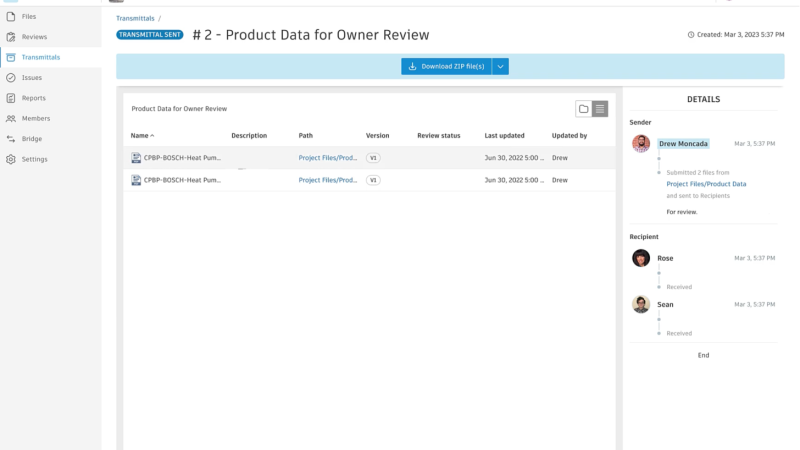Click the Files icon in sidebar

(x=10, y=17)
